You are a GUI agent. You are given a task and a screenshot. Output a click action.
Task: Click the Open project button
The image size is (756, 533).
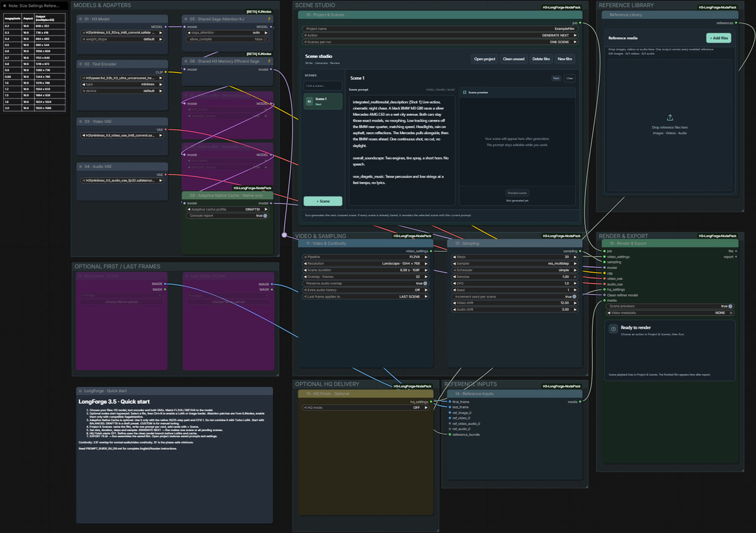tap(485, 59)
